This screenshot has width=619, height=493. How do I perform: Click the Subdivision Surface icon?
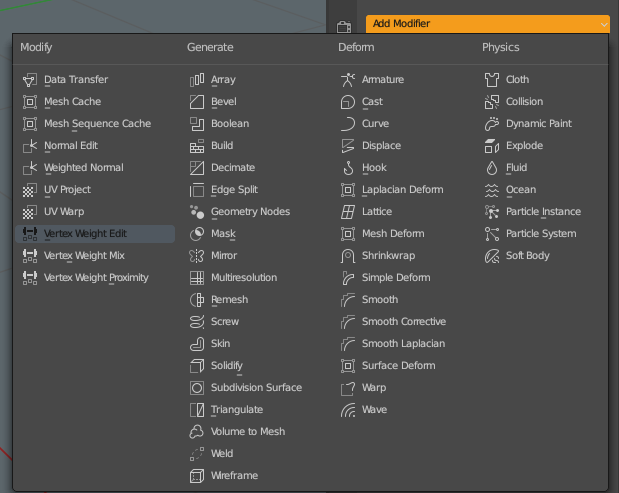click(197, 388)
